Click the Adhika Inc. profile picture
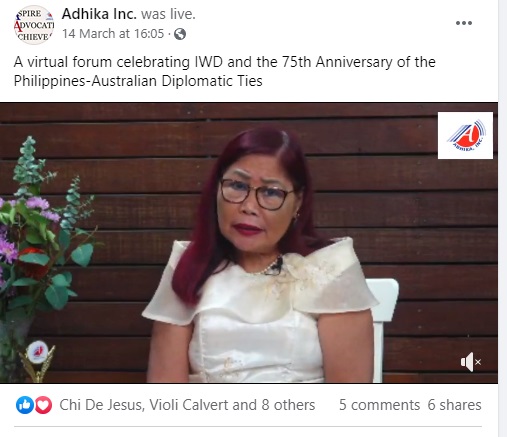Image resolution: width=507 pixels, height=437 pixels. (34, 25)
